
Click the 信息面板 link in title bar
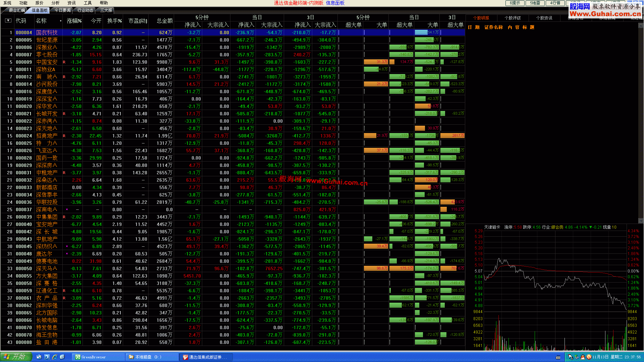(335, 3)
